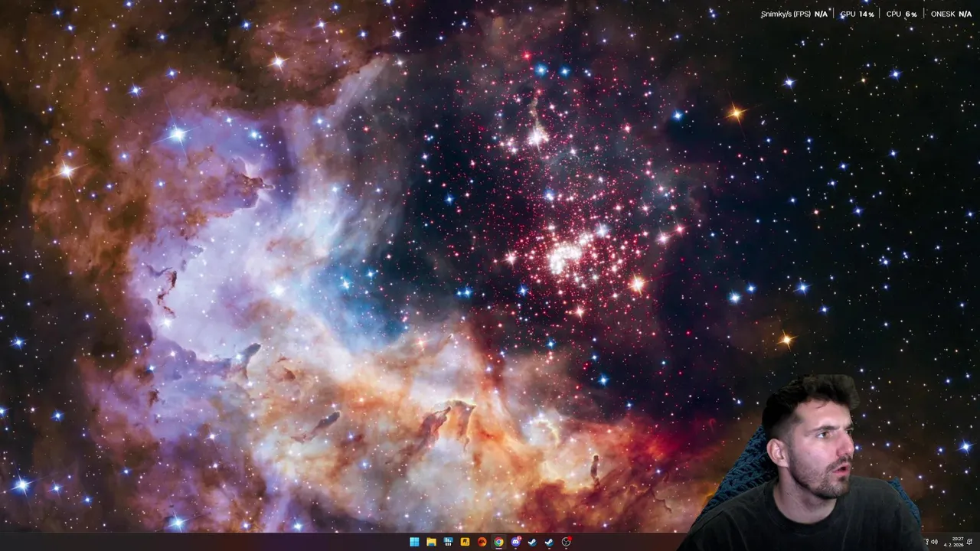Open the EA app from taskbar

pyautogui.click(x=482, y=542)
